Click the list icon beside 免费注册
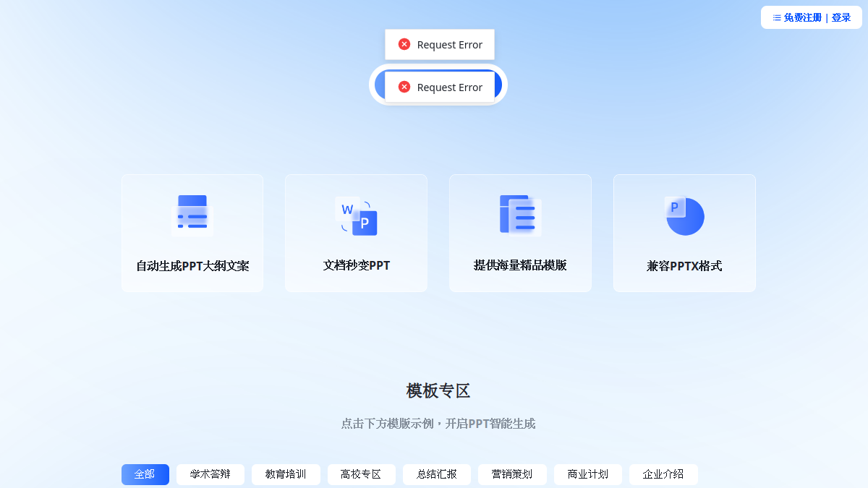The width and height of the screenshot is (868, 488). [777, 17]
